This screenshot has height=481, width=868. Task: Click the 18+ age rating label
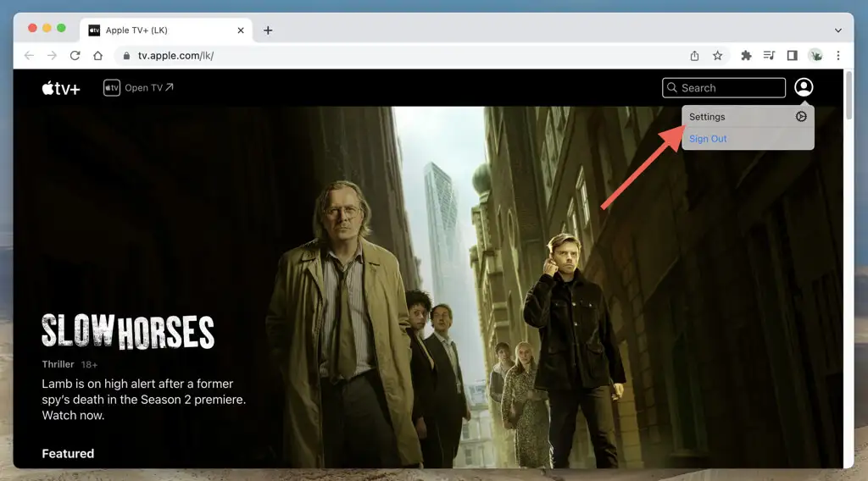coord(89,365)
